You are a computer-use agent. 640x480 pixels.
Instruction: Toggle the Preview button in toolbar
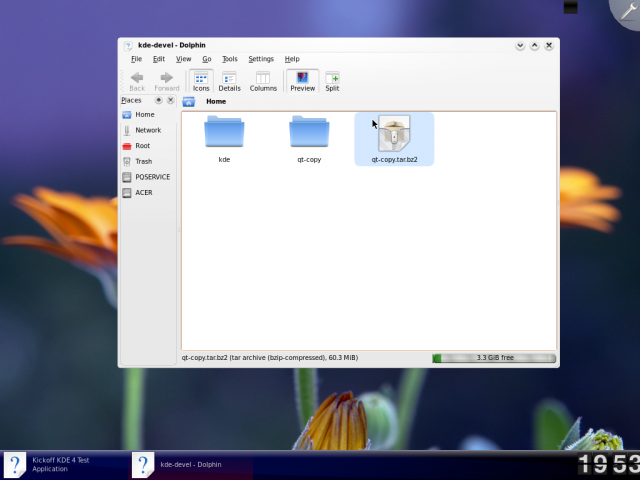tap(302, 81)
